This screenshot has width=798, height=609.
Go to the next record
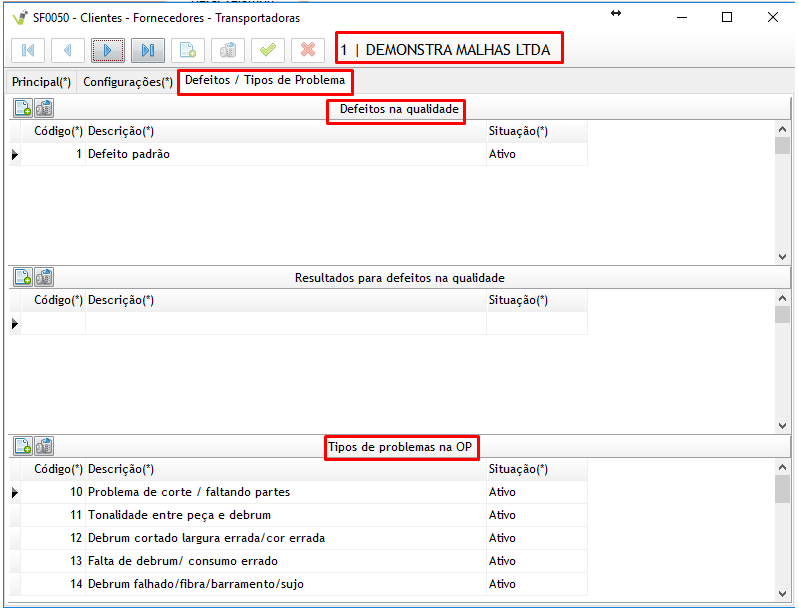click(108, 50)
